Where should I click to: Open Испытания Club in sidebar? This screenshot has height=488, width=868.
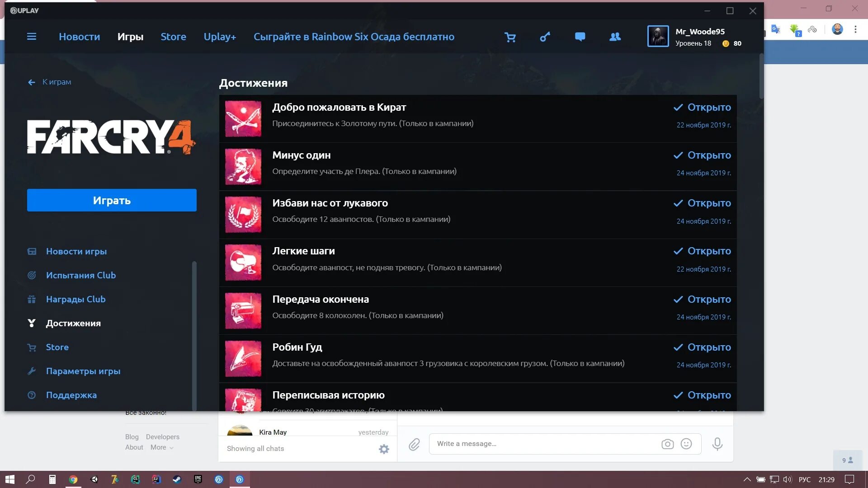pyautogui.click(x=81, y=275)
